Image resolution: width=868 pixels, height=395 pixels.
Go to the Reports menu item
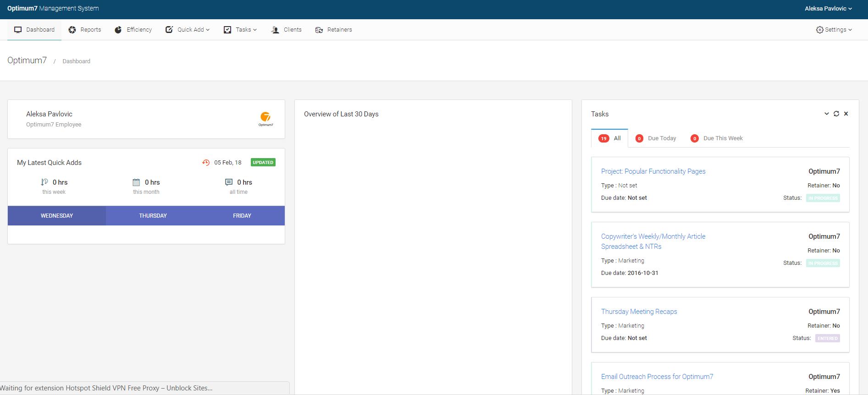[85, 30]
